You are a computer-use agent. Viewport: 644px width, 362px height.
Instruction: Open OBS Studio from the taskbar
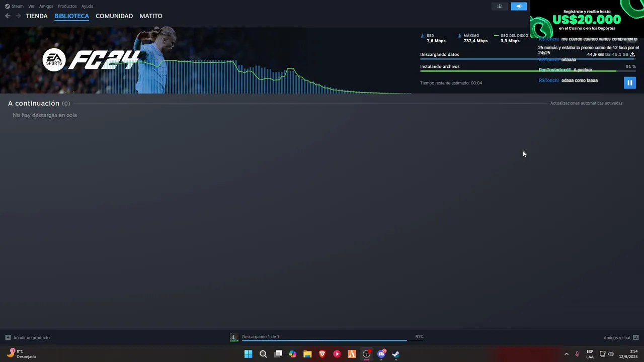click(x=367, y=354)
